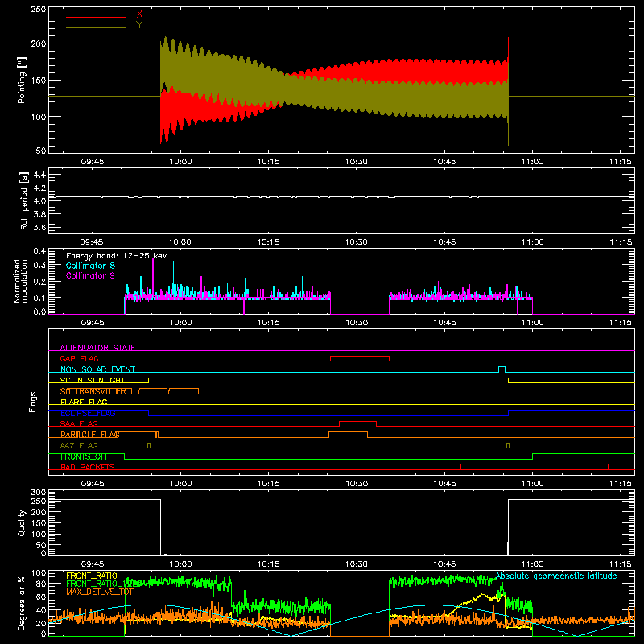This screenshot has height=644, width=644.
Task: Click the SC_TRANSMITTER flag label
Action: pos(93,391)
